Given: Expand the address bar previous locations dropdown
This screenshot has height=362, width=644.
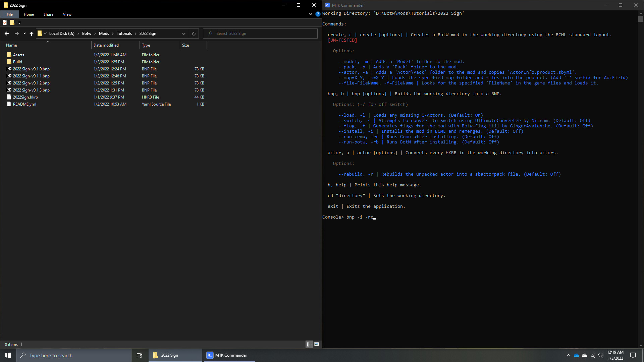Looking at the screenshot, I should 184,34.
